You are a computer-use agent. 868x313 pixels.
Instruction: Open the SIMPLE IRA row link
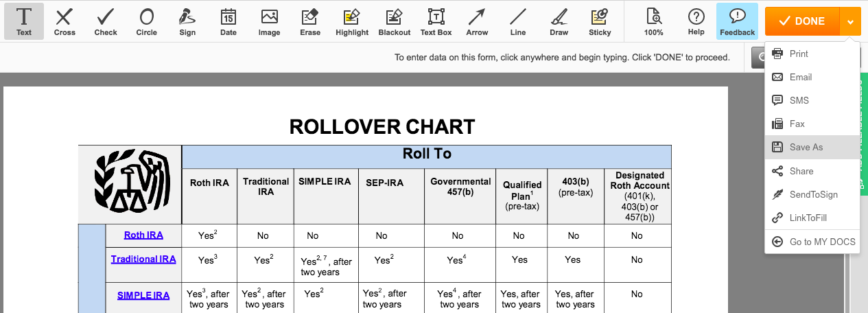click(143, 295)
